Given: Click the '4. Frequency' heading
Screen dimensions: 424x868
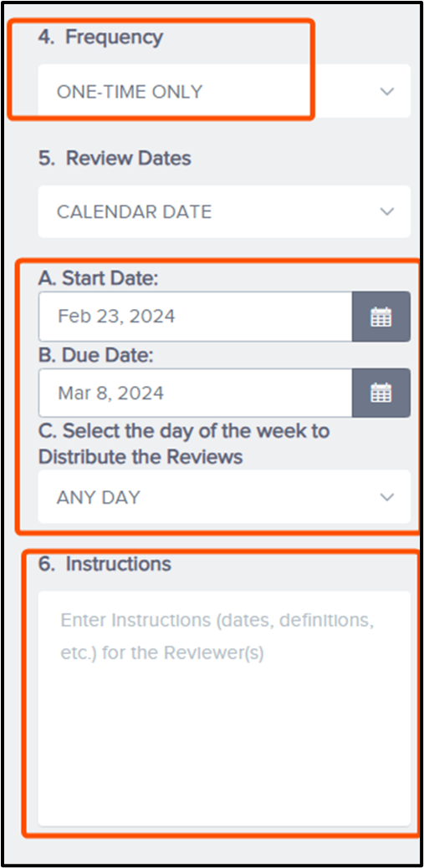Looking at the screenshot, I should coord(100,37).
